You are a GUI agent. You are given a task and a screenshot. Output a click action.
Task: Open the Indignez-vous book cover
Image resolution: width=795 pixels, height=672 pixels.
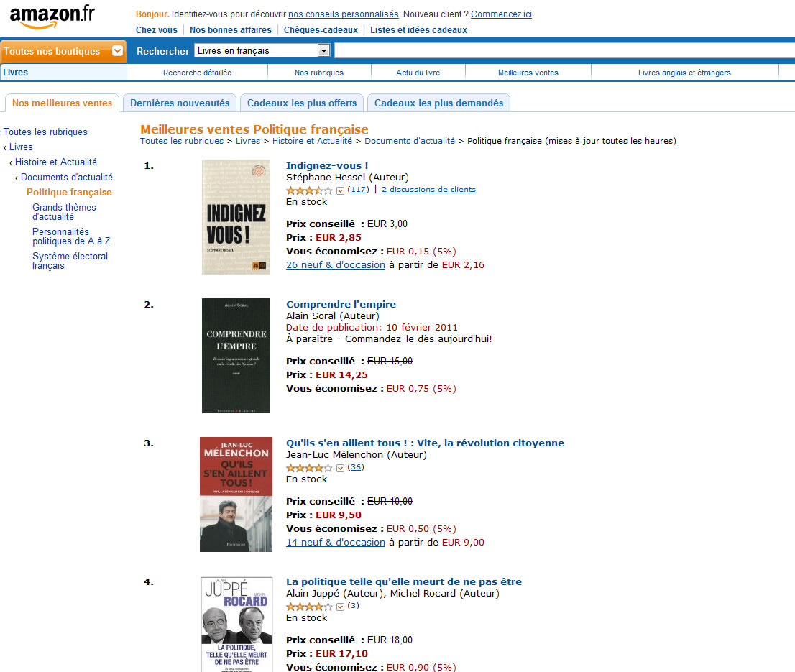pos(236,217)
